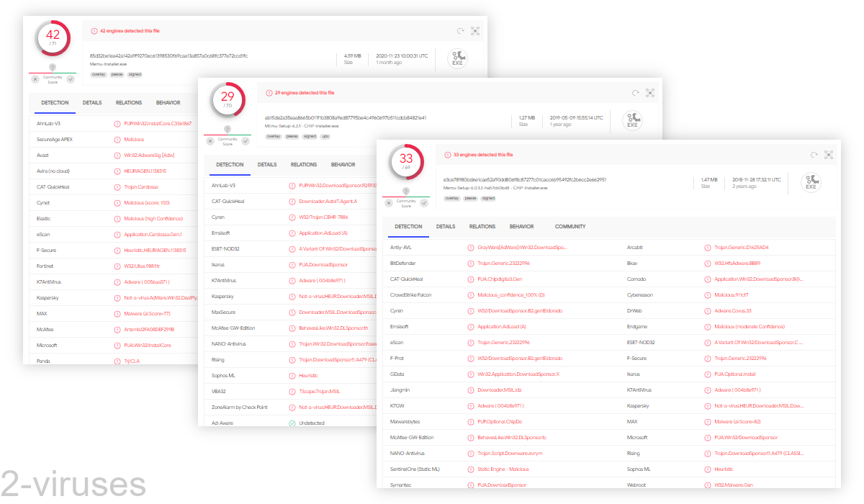
Task: Click the graph icon in the 42-detection report
Action: point(475,31)
